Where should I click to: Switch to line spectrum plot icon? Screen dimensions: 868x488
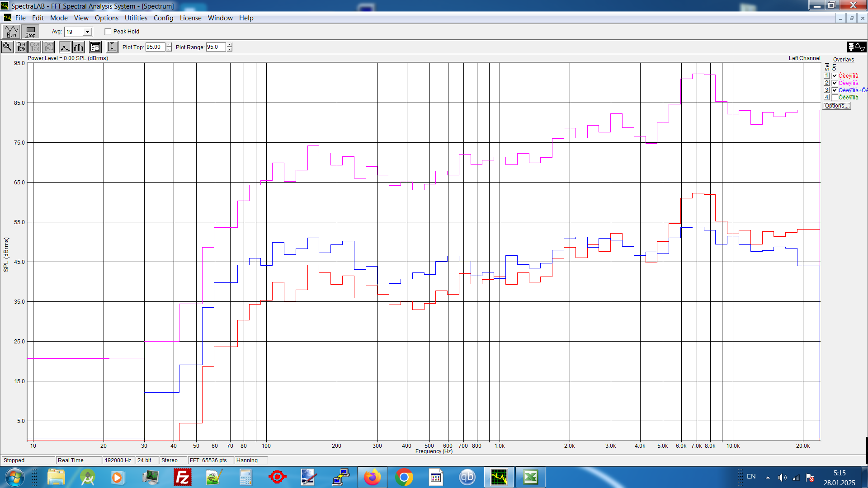click(x=65, y=47)
